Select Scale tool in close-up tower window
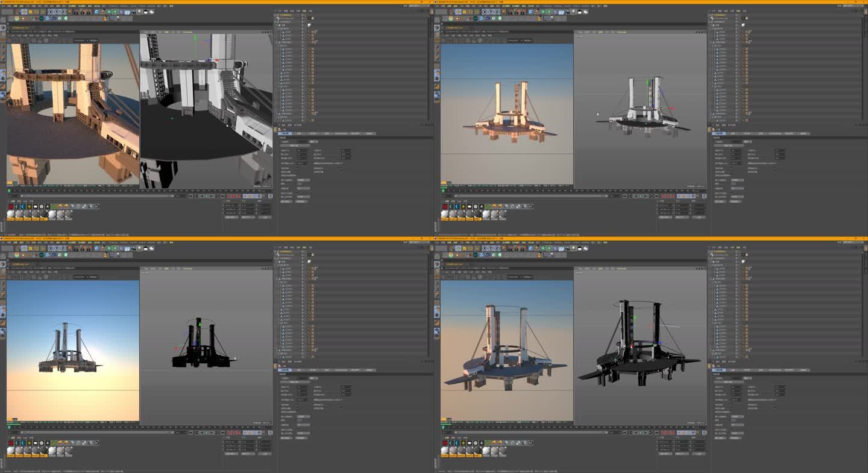868x473 pixels. pos(30,11)
